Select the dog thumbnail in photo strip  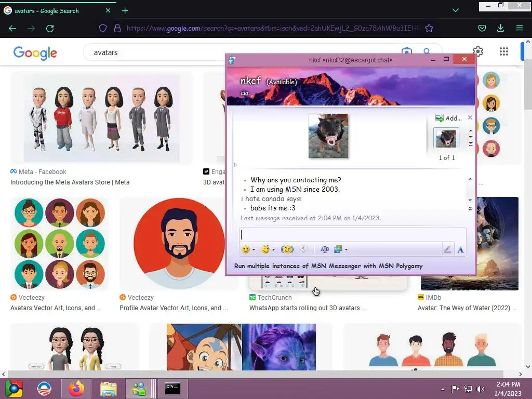click(446, 138)
